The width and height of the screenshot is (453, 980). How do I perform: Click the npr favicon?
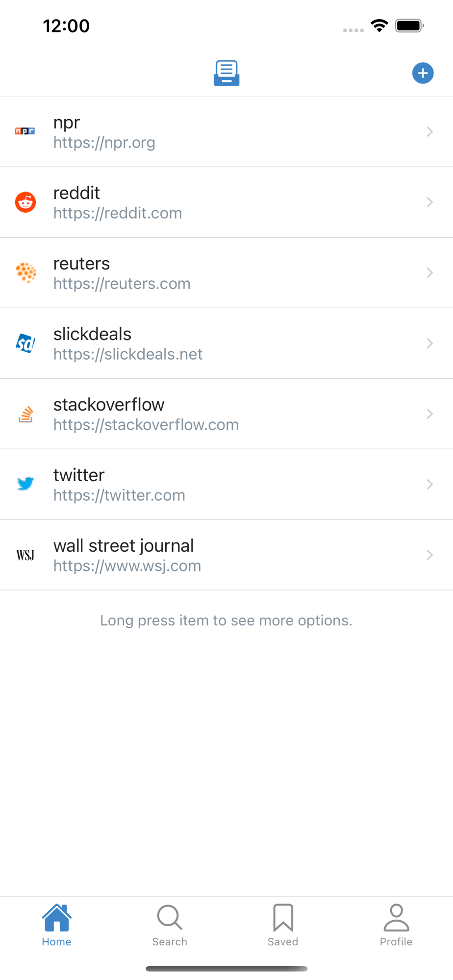tap(25, 131)
